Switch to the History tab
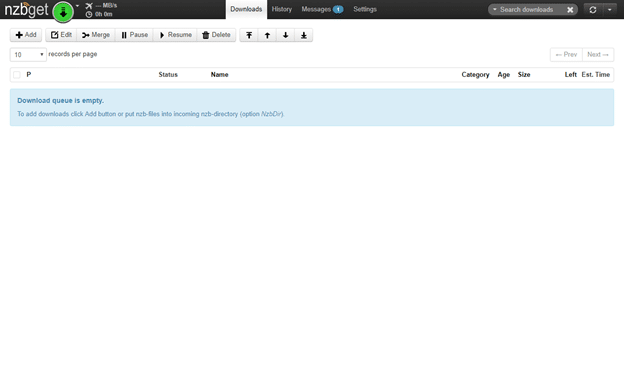Viewport: 624px width, 392px height. coord(282,9)
